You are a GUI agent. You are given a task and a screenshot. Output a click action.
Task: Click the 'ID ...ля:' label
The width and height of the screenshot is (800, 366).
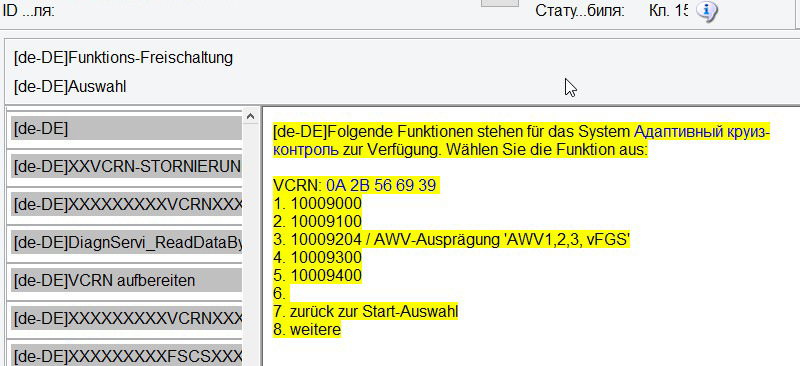(29, 10)
